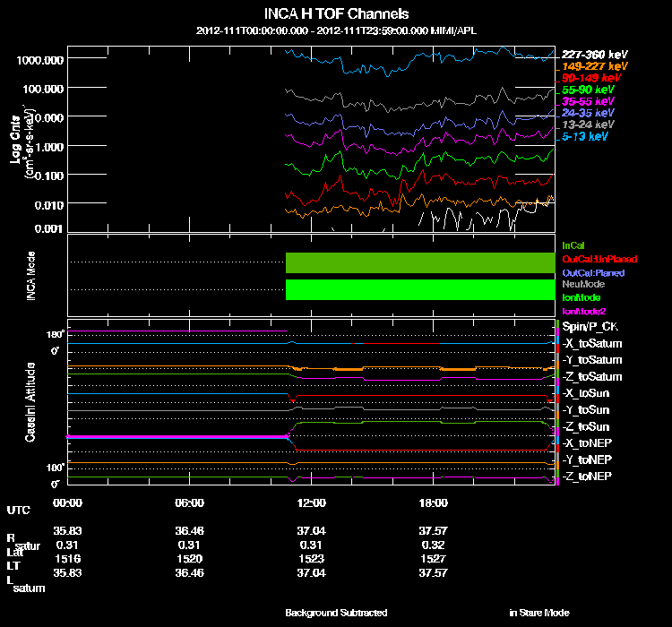Click the 'IonMode2' legend entry
Viewport: 672px width, 627px height.
[x=583, y=311]
